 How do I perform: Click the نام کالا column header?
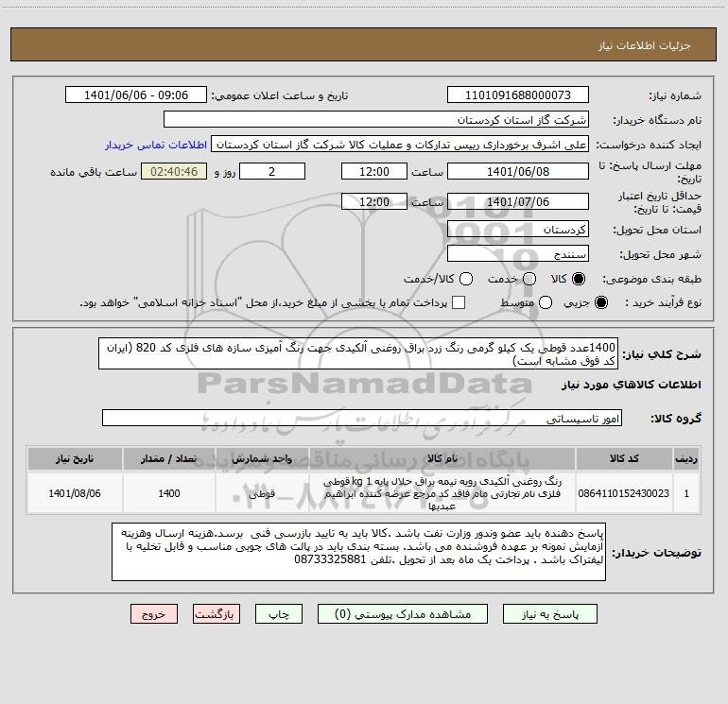pyautogui.click(x=442, y=458)
